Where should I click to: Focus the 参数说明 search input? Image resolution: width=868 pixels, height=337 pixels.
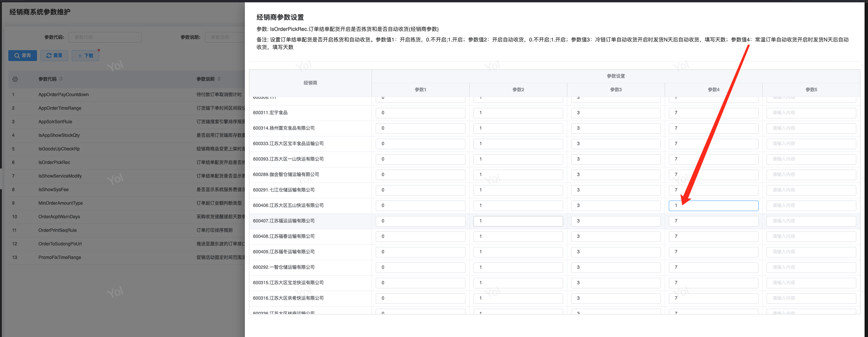(x=225, y=37)
